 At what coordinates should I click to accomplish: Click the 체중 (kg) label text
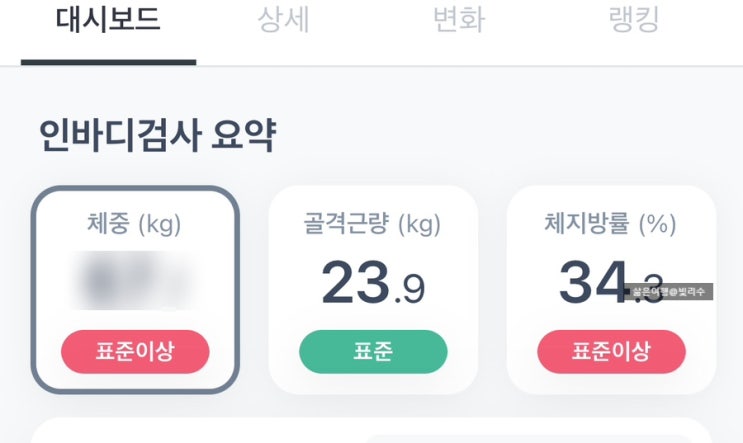coord(135,225)
